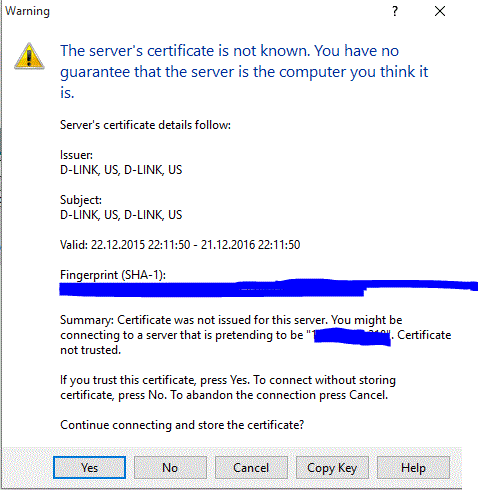Image resolution: width=478 pixels, height=490 pixels.
Task: Click the Server's certificate details follow line
Action: pyautogui.click(x=145, y=125)
